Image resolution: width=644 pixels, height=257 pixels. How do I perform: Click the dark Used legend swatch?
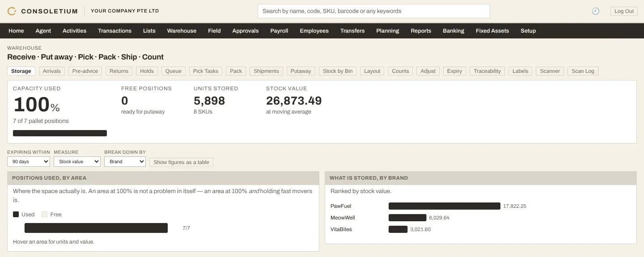[16, 215]
